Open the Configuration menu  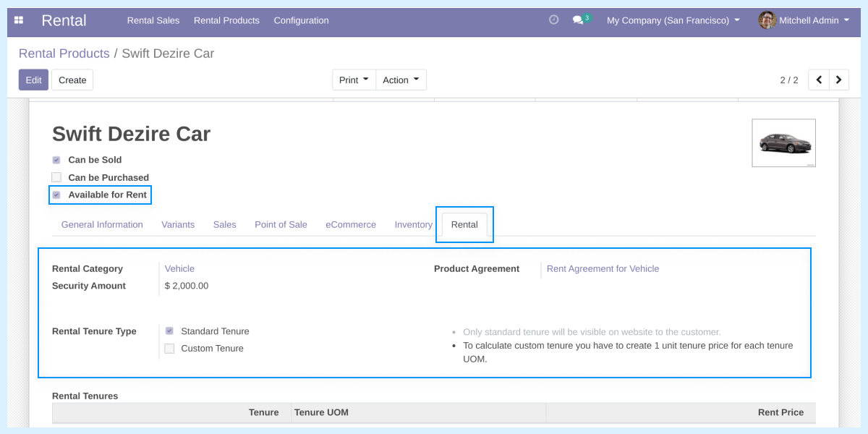click(x=301, y=20)
